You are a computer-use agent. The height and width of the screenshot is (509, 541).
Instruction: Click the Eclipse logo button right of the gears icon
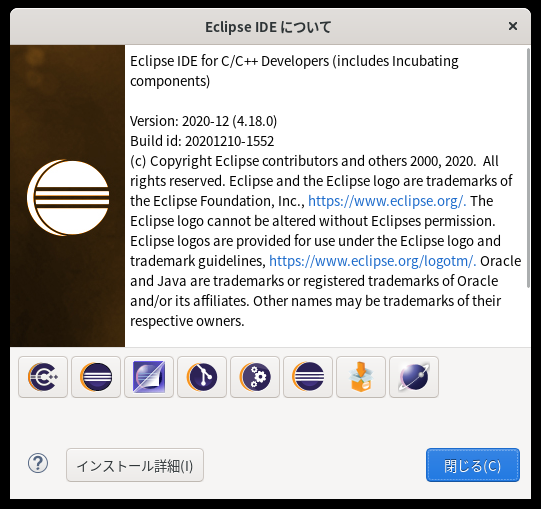point(308,377)
